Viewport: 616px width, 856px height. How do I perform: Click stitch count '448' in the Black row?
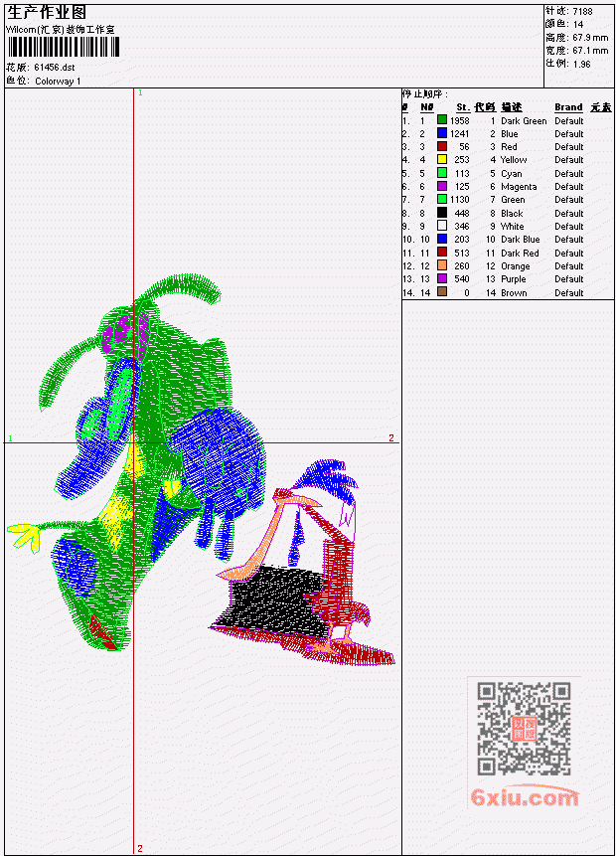click(462, 214)
